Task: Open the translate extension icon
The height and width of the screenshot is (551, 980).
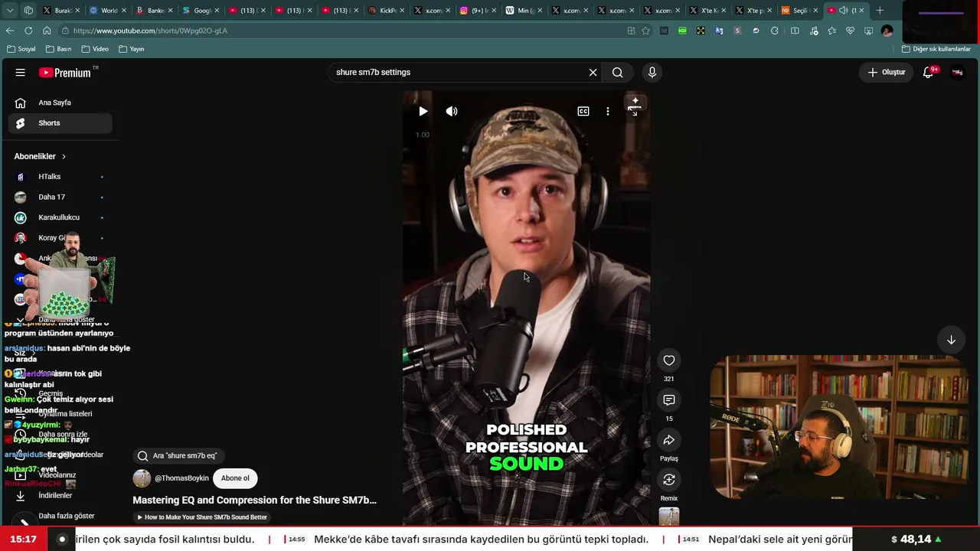Action: click(x=719, y=31)
